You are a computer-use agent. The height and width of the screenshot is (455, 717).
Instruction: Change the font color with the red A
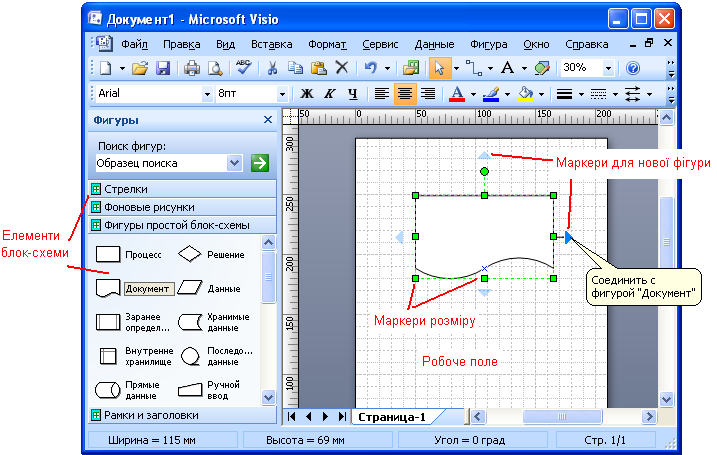pos(456,94)
